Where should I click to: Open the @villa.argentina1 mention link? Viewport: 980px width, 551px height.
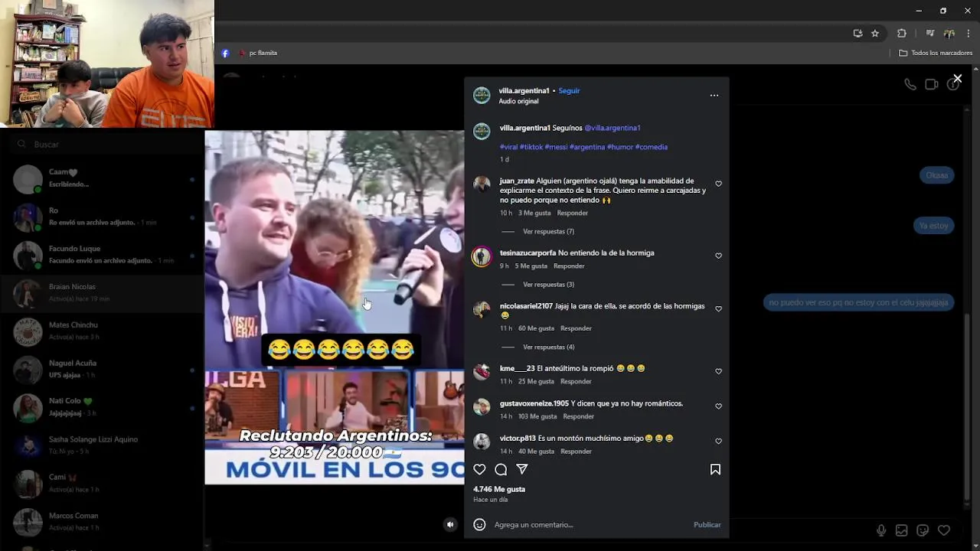click(x=612, y=128)
